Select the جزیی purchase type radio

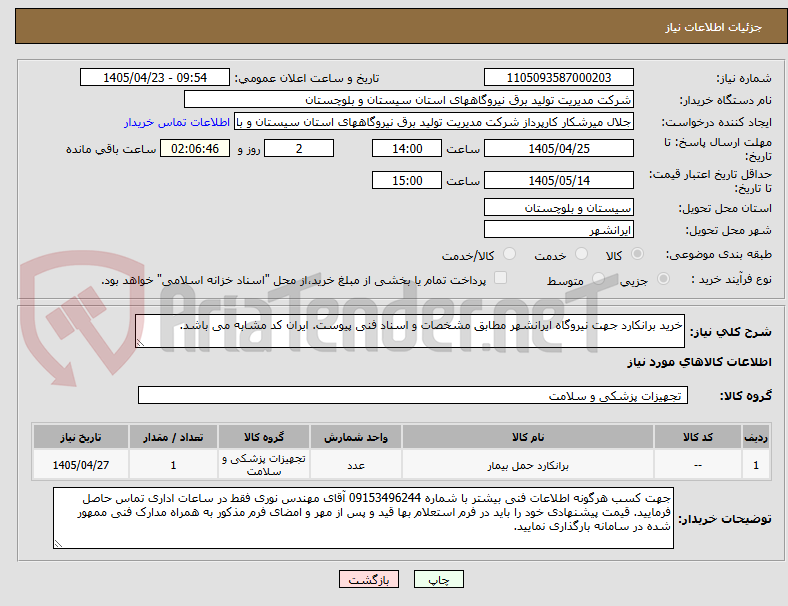(x=663, y=279)
